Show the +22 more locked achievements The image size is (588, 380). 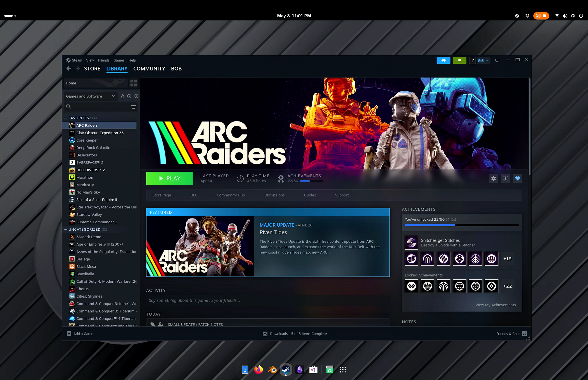point(507,286)
